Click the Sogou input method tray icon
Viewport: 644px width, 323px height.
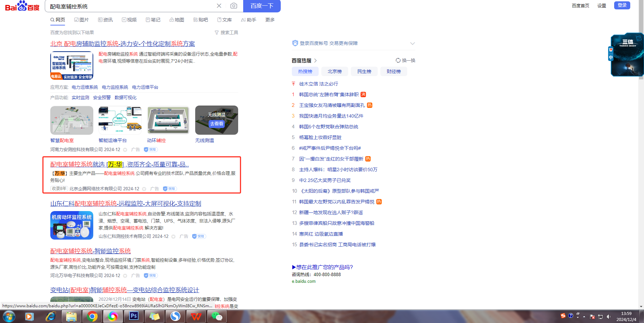pyautogui.click(x=563, y=316)
